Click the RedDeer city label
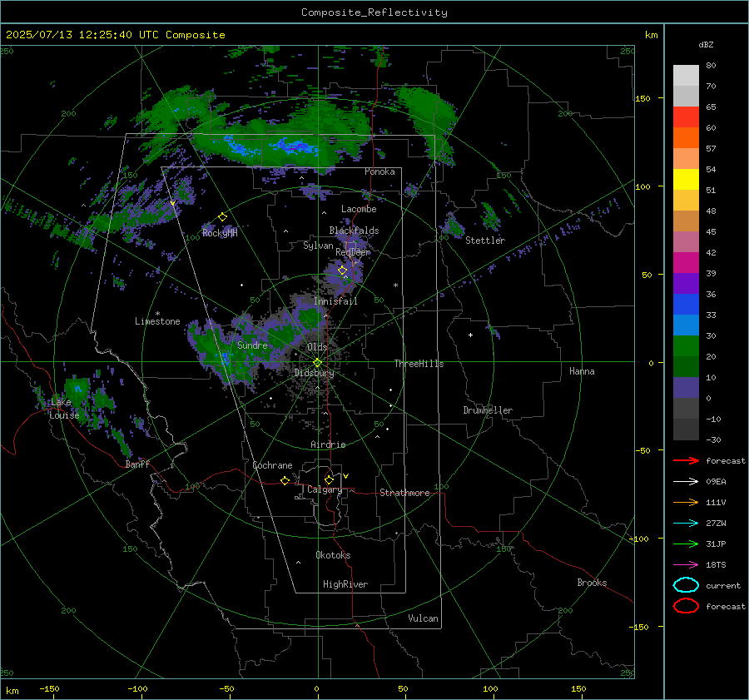The image size is (749, 700). pyautogui.click(x=353, y=252)
